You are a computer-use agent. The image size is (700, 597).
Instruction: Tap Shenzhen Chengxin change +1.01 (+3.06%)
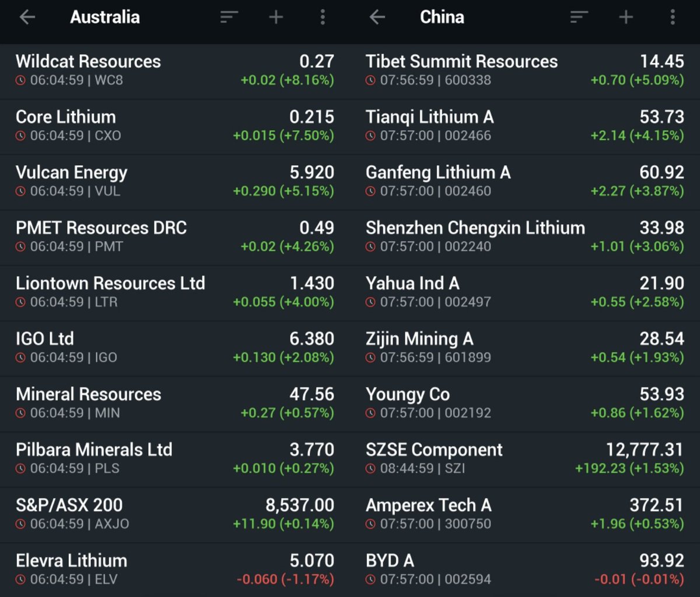(x=638, y=247)
